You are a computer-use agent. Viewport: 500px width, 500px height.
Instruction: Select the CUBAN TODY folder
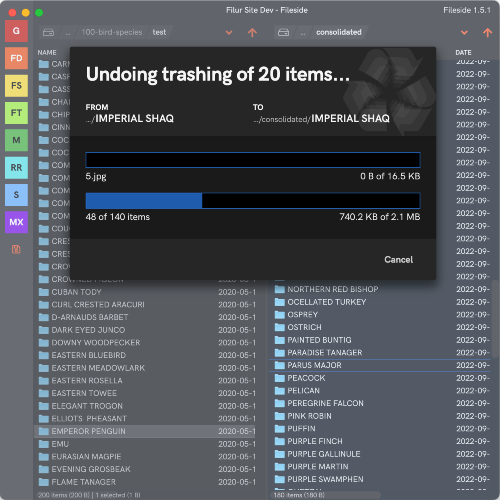[x=146, y=292]
